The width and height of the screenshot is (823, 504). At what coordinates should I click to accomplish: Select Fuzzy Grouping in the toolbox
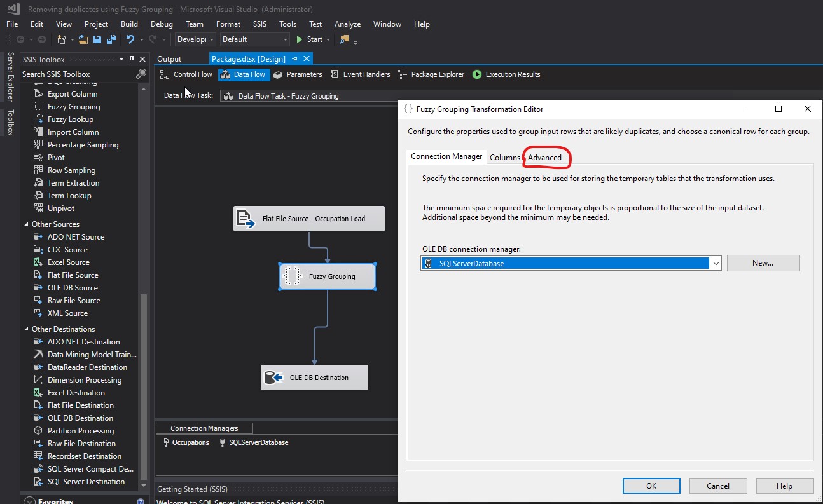(74, 107)
